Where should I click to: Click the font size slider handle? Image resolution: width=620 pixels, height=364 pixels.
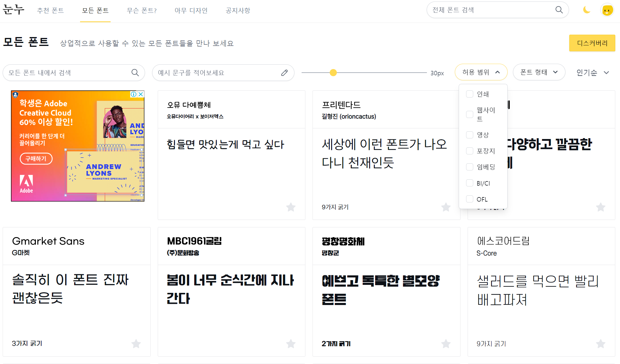[333, 73]
